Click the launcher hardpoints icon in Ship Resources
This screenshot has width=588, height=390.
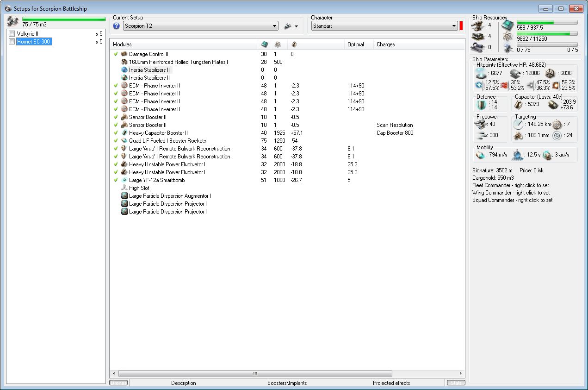click(478, 36)
